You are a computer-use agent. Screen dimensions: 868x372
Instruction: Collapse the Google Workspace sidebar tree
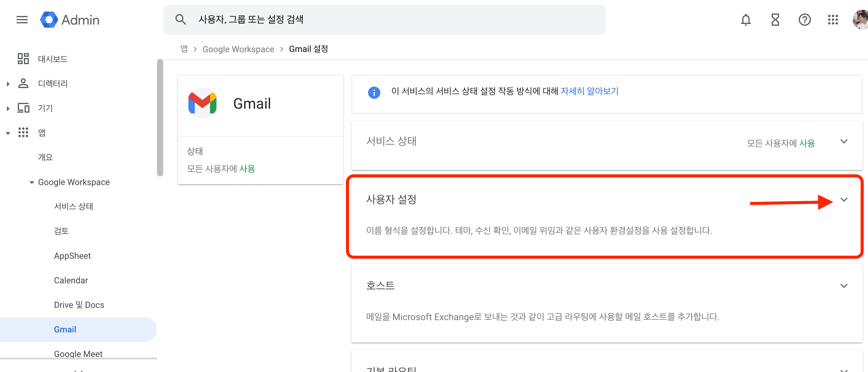point(31,182)
